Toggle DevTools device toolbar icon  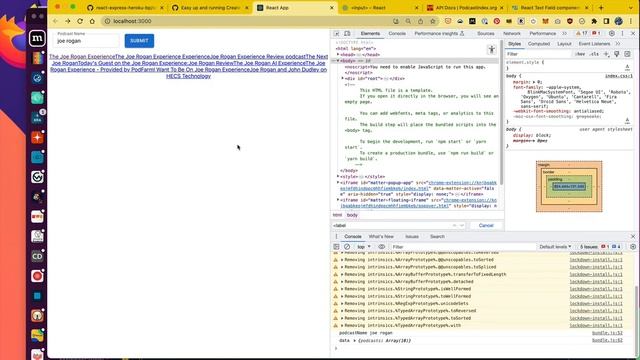[x=347, y=33]
